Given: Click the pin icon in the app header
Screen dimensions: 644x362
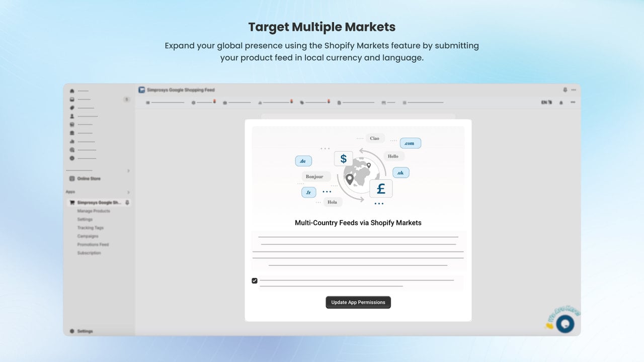Looking at the screenshot, I should (x=565, y=90).
